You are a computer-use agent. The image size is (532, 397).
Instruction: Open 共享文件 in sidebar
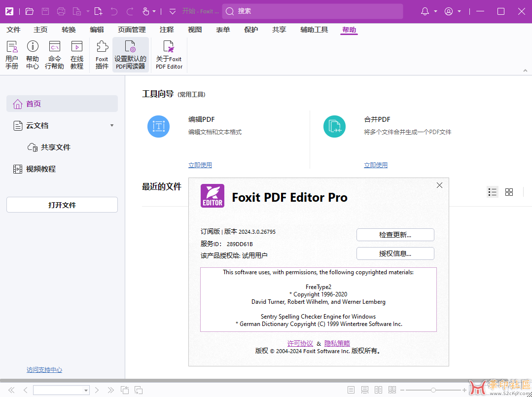[x=49, y=147]
